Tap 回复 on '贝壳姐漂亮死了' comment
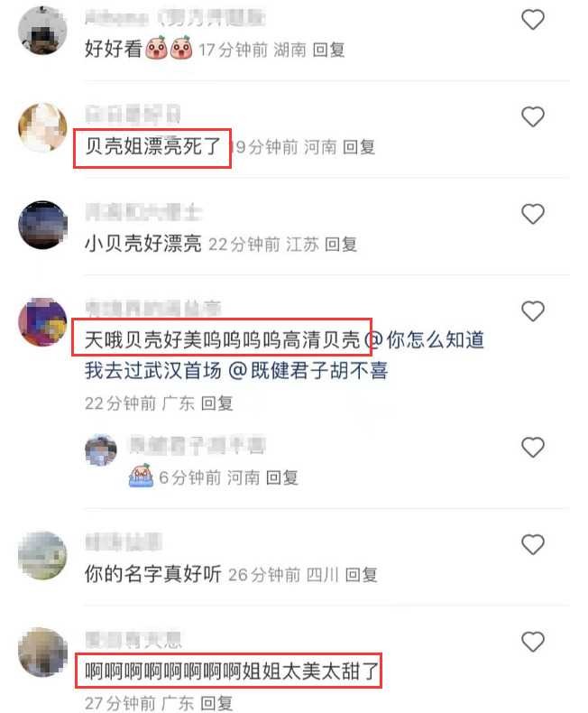The width and height of the screenshot is (588, 713). point(359,147)
